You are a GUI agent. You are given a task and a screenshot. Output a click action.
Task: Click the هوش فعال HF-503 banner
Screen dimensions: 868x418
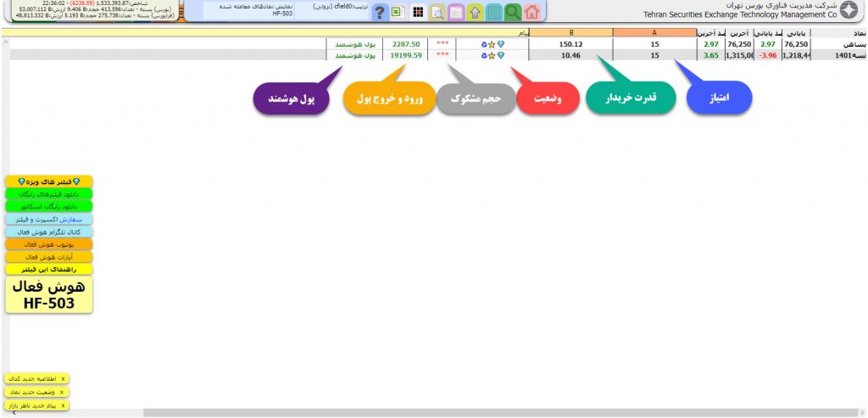click(49, 295)
